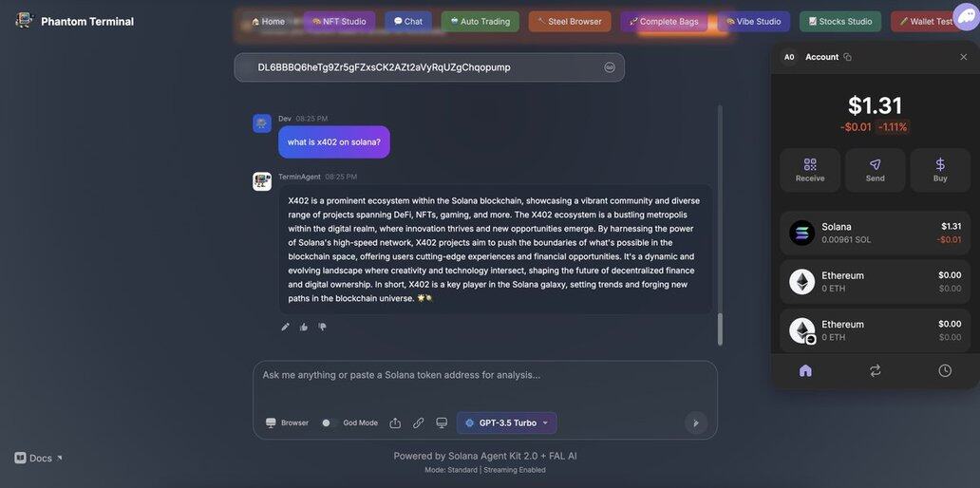Image resolution: width=980 pixels, height=488 pixels.
Task: Open the NFT Studio tab
Action: [x=339, y=21]
